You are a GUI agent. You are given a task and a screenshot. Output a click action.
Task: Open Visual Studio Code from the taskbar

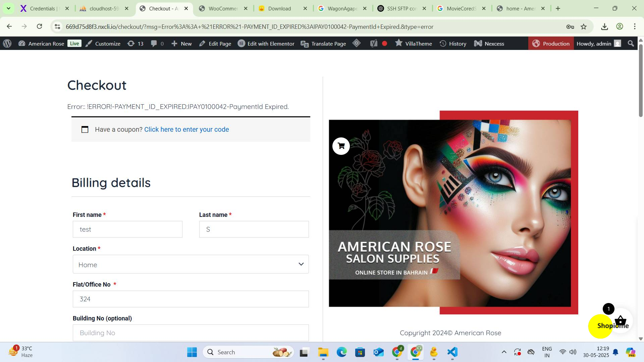coord(452,352)
